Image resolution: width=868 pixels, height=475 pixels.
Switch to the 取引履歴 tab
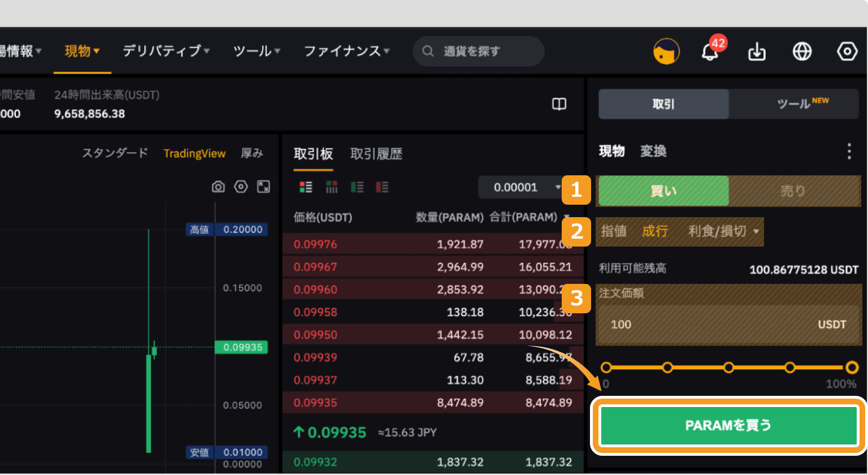376,153
